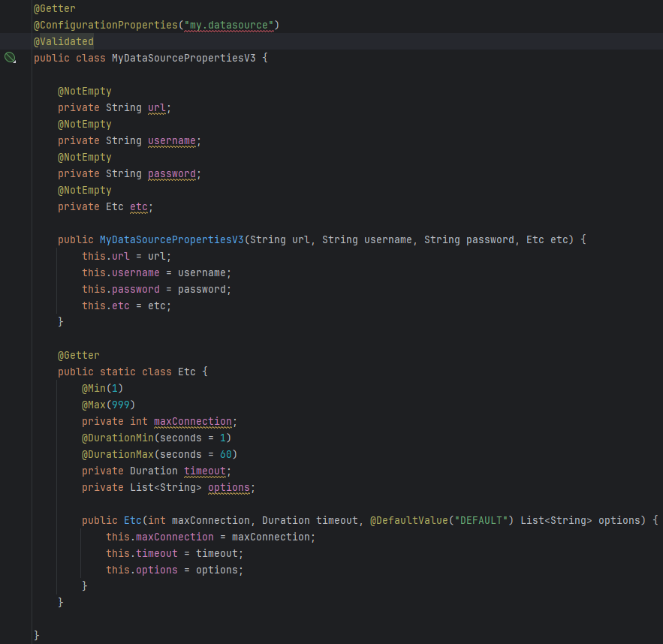Image resolution: width=663 pixels, height=644 pixels.
Task: Click @DefaultValue annotation in the Etc constructor
Action: pyautogui.click(x=408, y=520)
